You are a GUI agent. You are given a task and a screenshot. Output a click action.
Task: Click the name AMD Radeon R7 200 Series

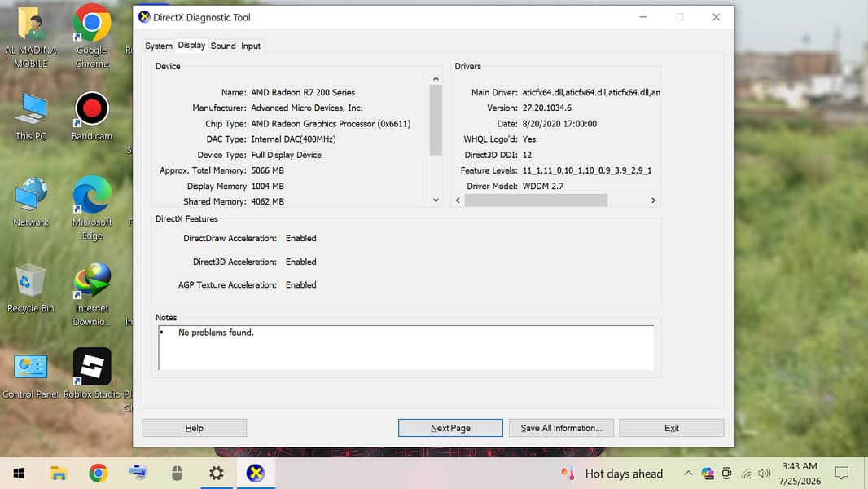(x=303, y=92)
